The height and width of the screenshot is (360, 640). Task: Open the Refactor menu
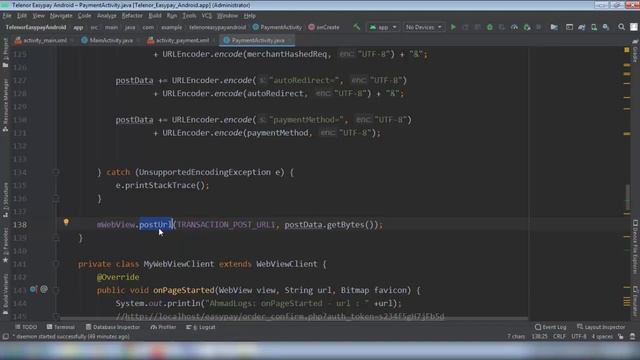click(132, 16)
